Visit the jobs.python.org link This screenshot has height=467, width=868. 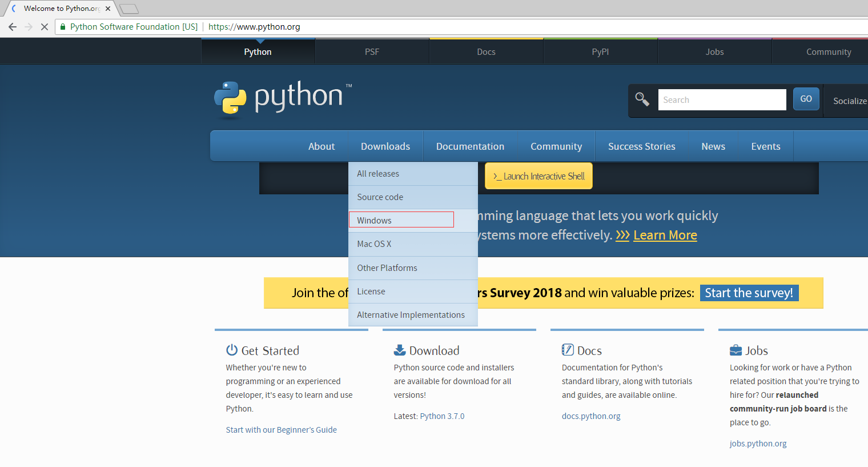[758, 444]
